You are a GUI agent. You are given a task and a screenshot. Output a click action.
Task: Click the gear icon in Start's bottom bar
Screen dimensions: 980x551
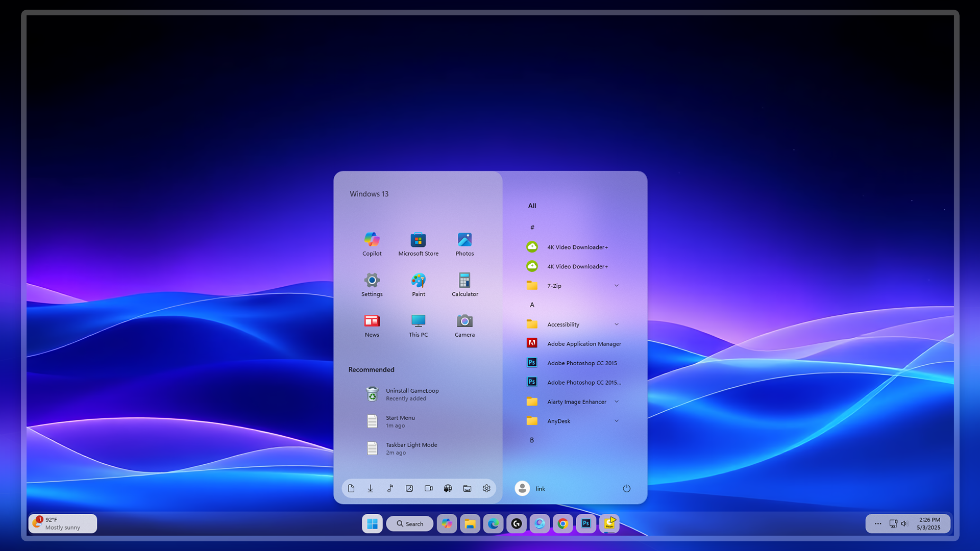pos(486,488)
